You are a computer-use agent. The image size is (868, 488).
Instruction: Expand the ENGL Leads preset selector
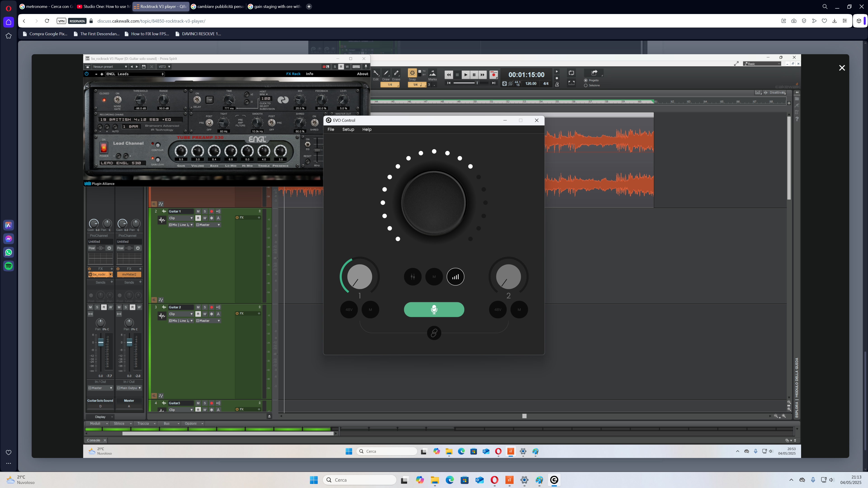tap(135, 74)
